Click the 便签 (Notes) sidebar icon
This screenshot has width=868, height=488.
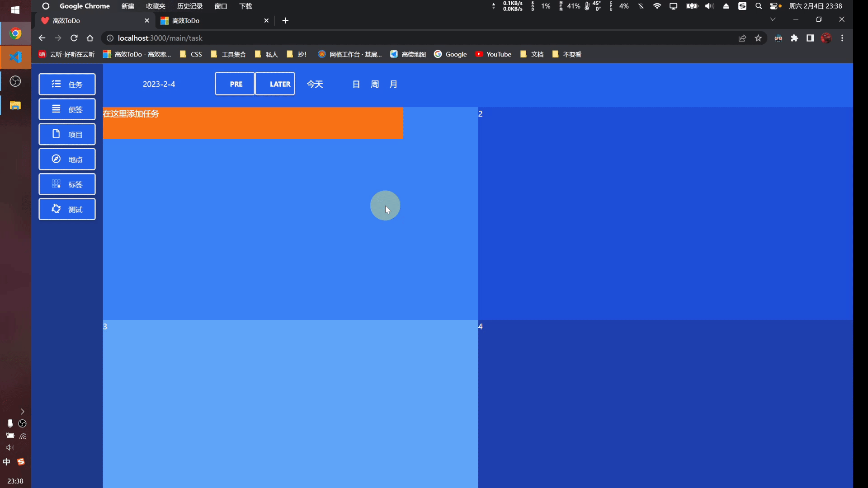coord(67,109)
